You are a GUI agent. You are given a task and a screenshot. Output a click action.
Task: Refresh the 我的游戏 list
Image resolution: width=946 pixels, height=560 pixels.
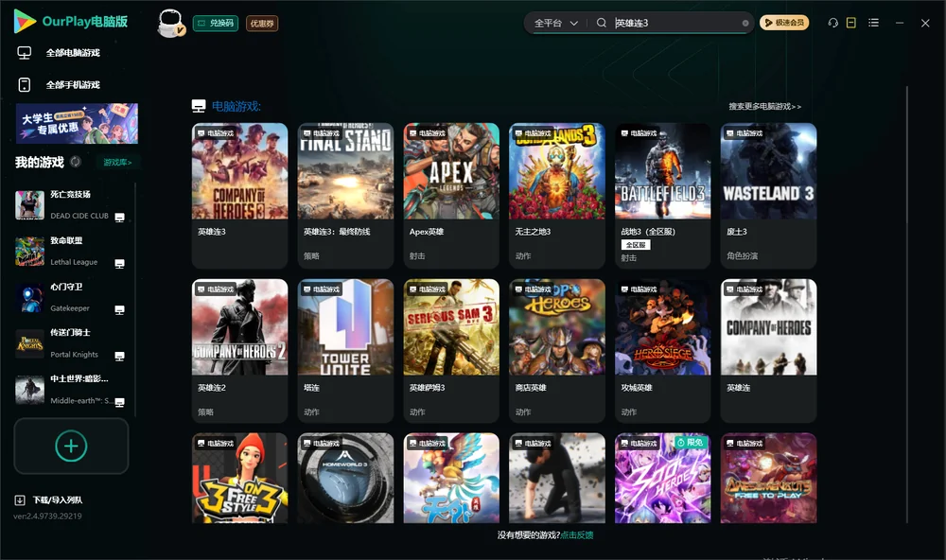tap(76, 162)
